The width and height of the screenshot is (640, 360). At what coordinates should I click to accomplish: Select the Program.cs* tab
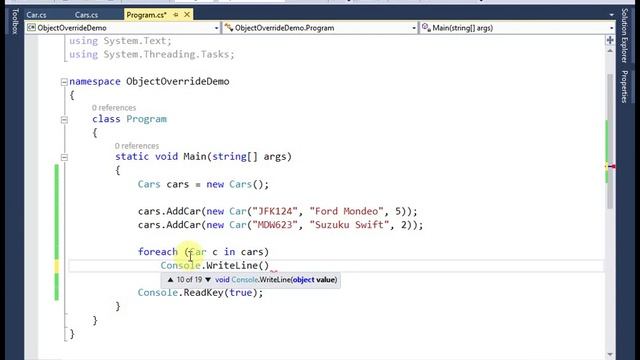[146, 15]
